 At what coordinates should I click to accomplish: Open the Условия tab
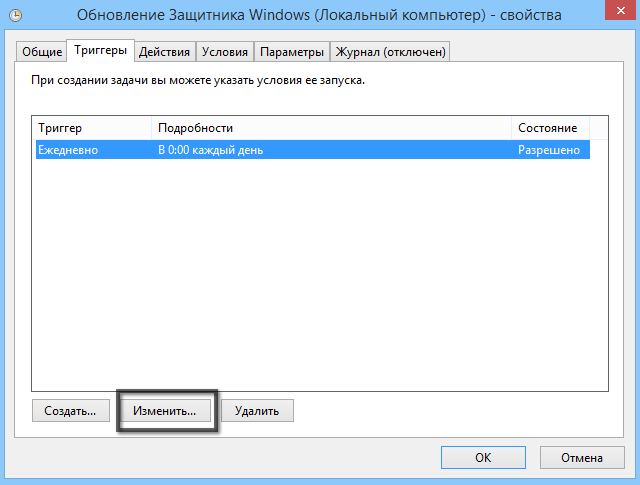tap(224, 52)
